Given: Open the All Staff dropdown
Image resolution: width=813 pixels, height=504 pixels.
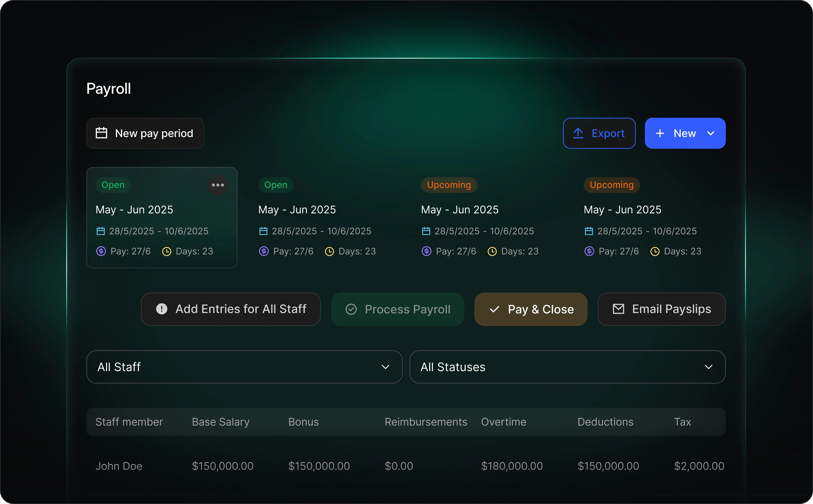Looking at the screenshot, I should (244, 367).
